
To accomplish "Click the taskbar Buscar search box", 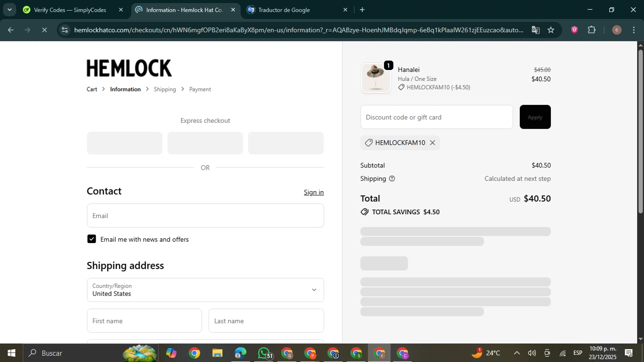I will coord(91,353).
